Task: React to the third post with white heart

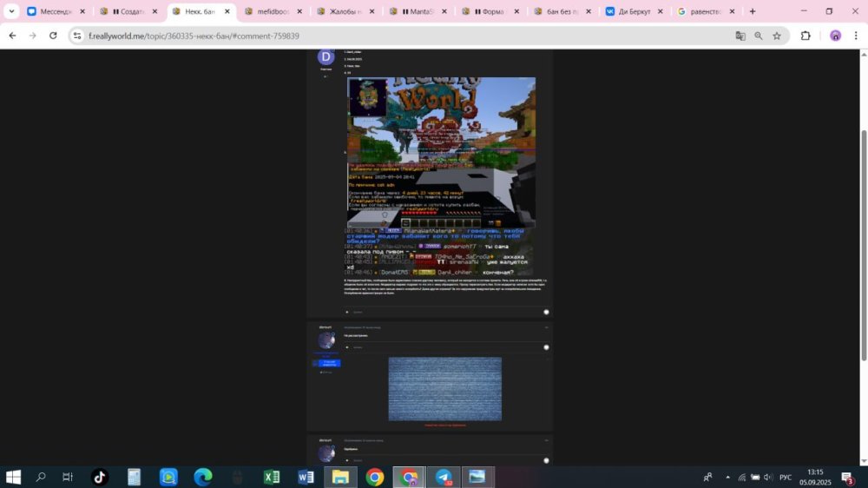Action: (x=546, y=460)
